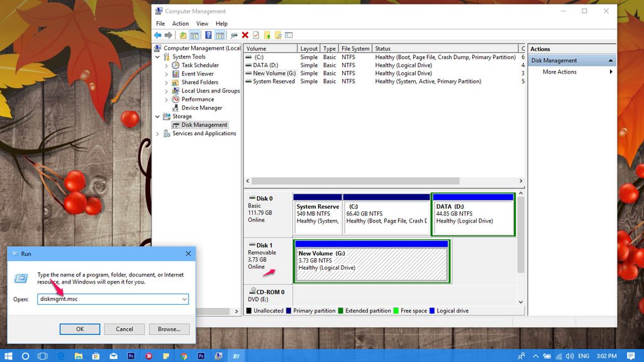644x362 pixels.
Task: Expand the Shared Folders node
Action: click(166, 82)
